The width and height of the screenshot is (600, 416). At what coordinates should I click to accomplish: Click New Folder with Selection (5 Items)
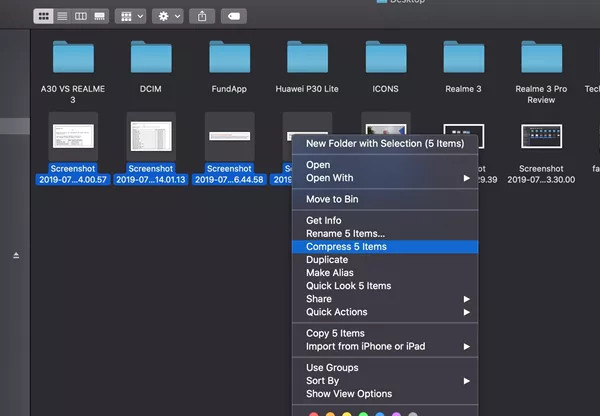point(385,144)
